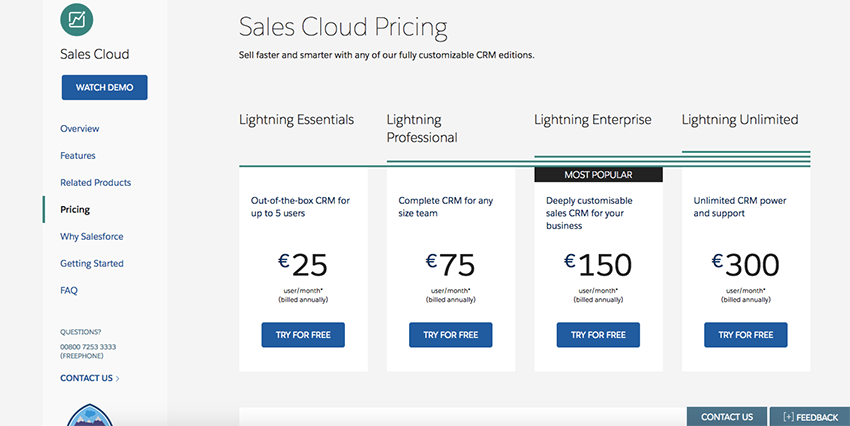Image resolution: width=850 pixels, height=426 pixels.
Task: Click the Contact Us chevron arrow
Action: pos(118,378)
